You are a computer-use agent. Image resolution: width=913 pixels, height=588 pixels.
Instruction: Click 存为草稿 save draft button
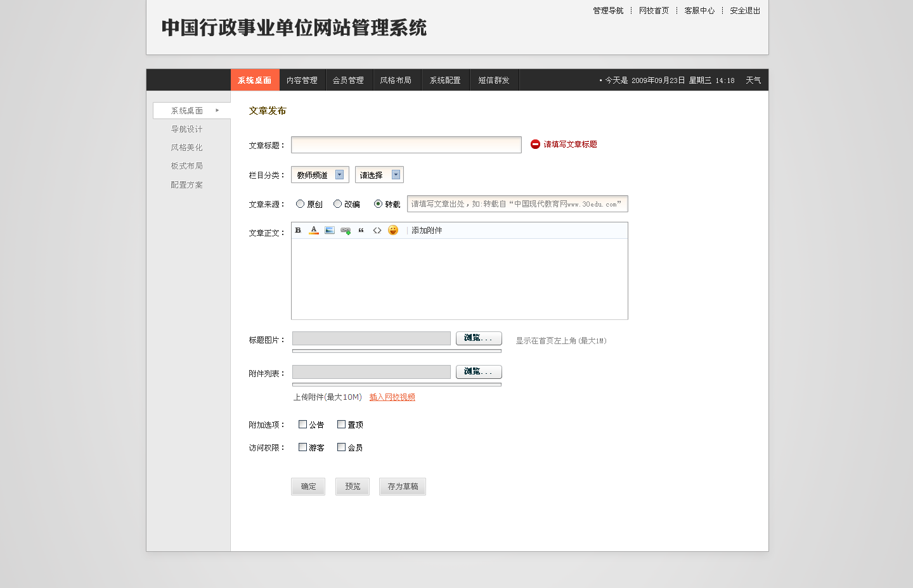(403, 487)
